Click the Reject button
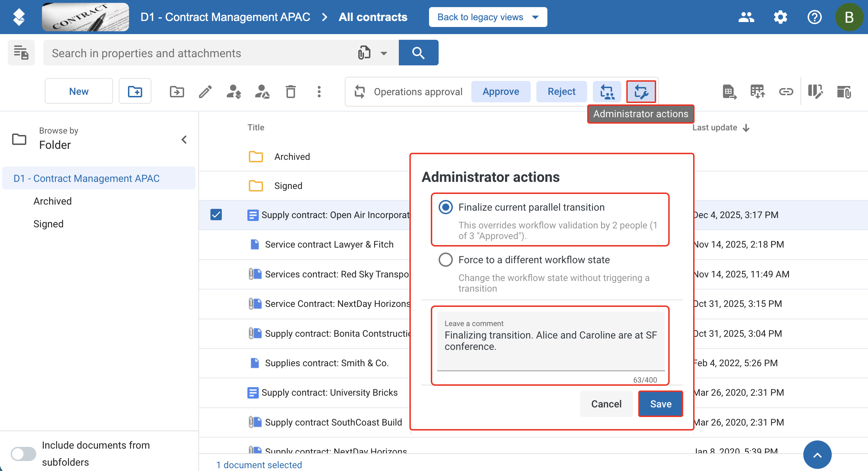 pos(562,92)
